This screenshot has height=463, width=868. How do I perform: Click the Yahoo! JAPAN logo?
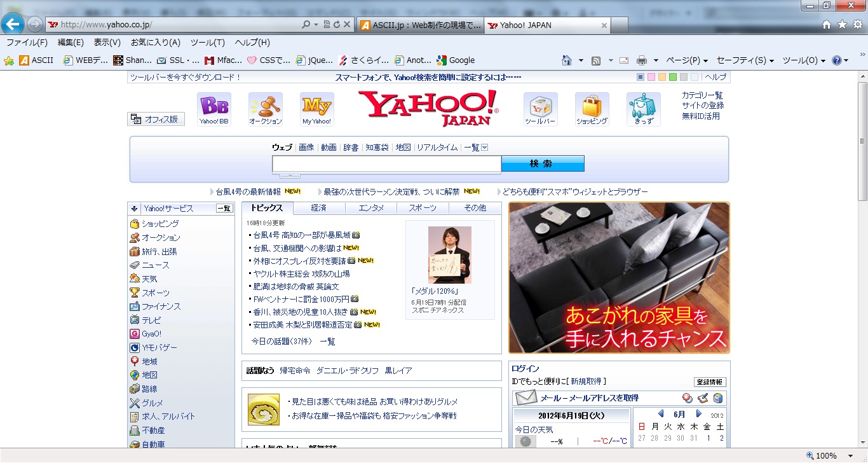tap(429, 108)
